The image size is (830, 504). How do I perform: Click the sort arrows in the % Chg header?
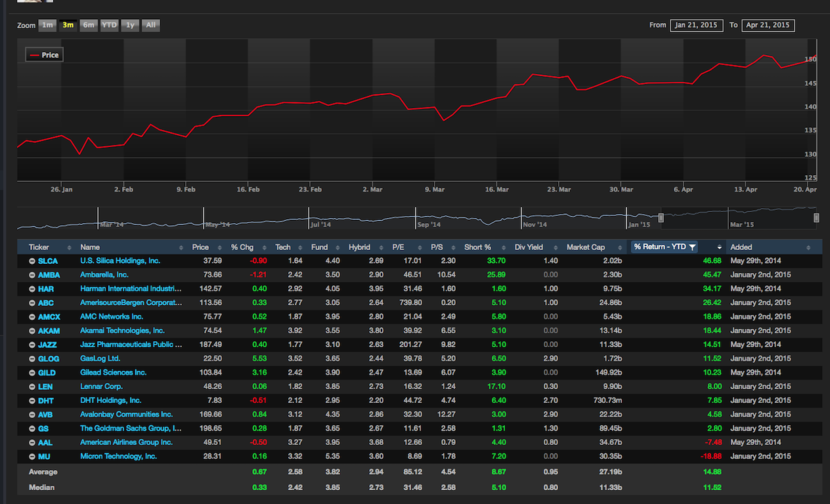(x=265, y=247)
